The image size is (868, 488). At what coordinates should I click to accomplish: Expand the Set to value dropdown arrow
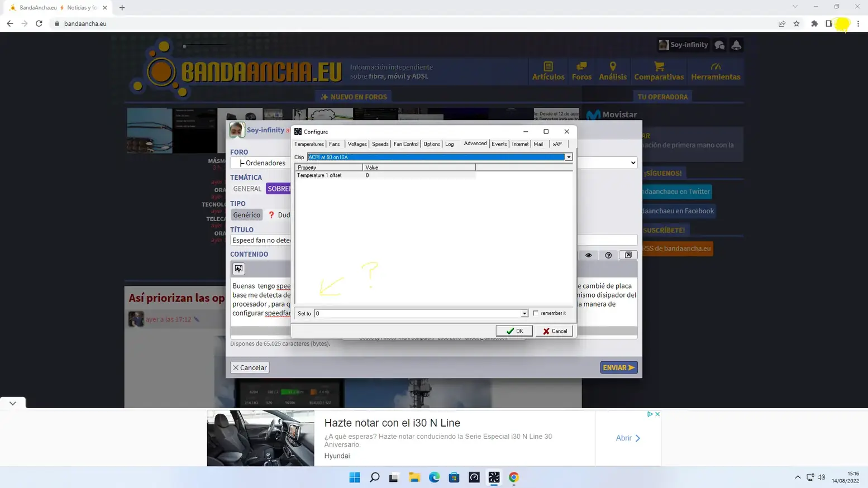(x=524, y=313)
